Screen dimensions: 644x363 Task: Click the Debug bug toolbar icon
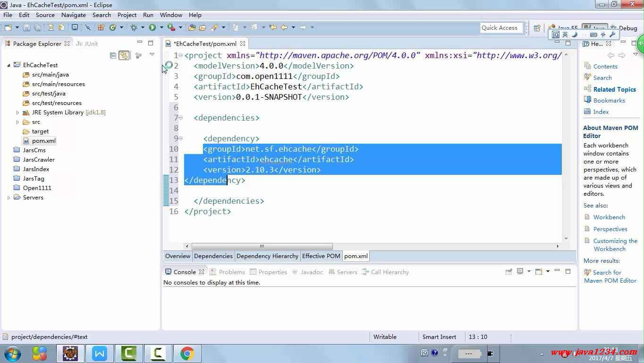point(134,27)
